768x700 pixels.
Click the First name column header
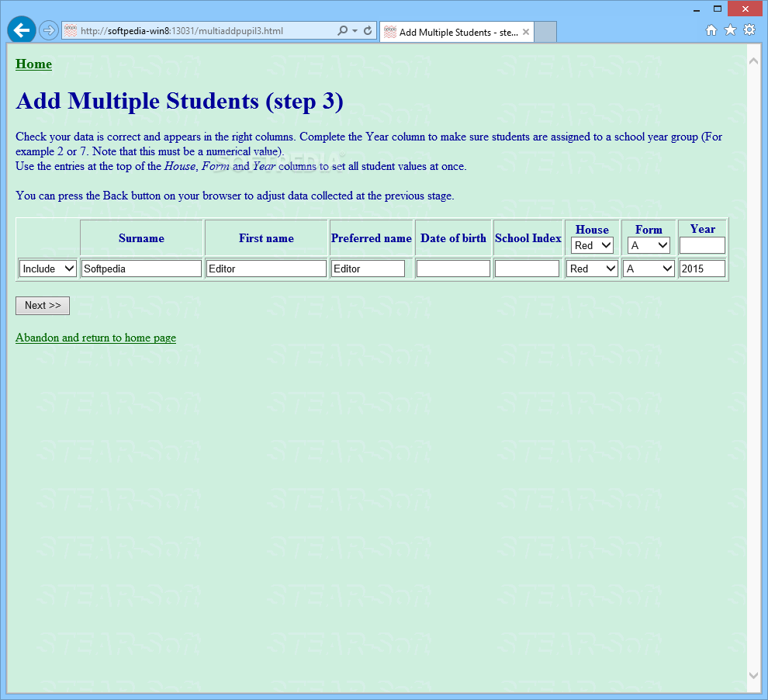(x=266, y=238)
